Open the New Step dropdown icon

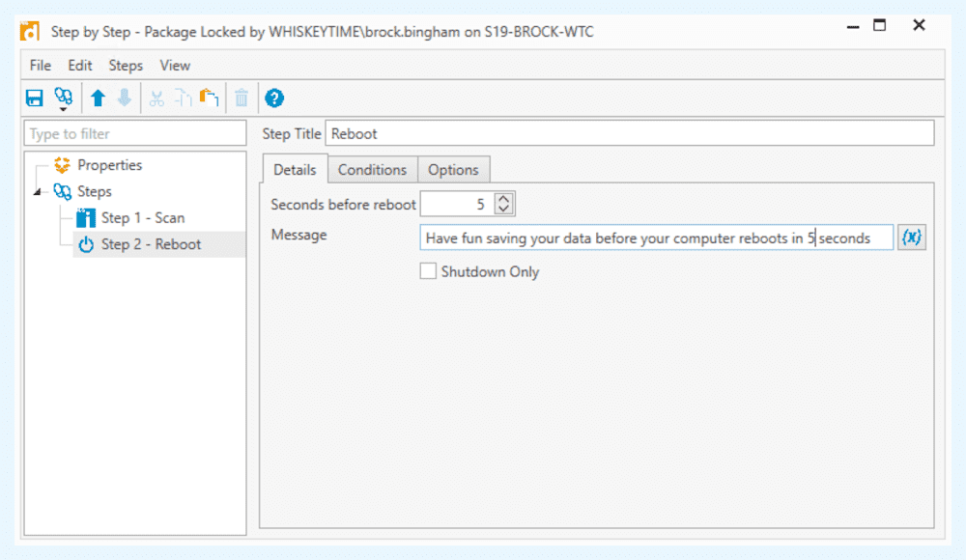point(64,98)
